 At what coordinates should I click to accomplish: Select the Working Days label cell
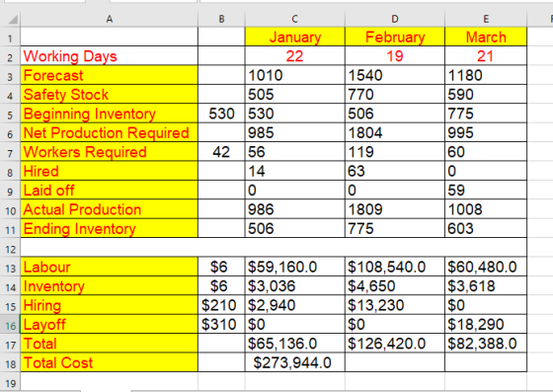pos(110,56)
